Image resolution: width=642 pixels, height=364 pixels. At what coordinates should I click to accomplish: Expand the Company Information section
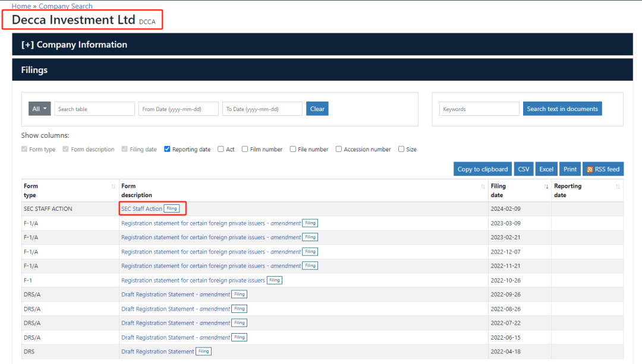click(x=74, y=45)
